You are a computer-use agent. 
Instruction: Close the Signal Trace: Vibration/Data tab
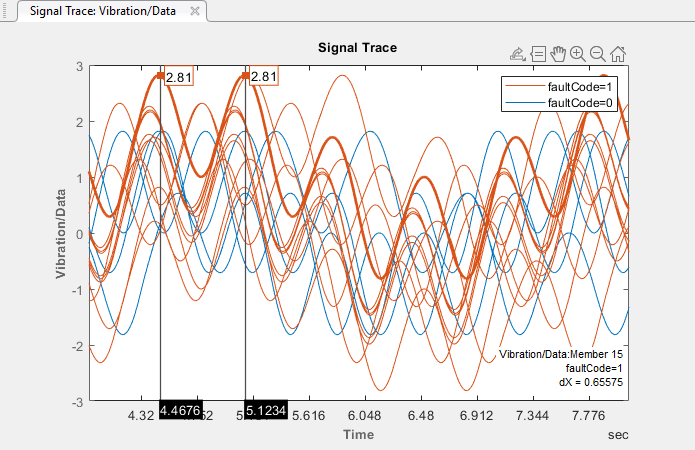click(x=195, y=11)
